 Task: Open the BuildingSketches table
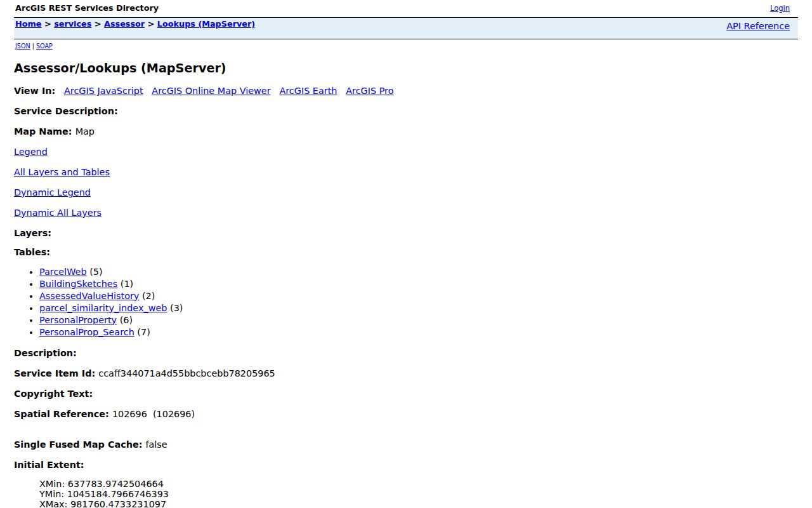pos(78,284)
